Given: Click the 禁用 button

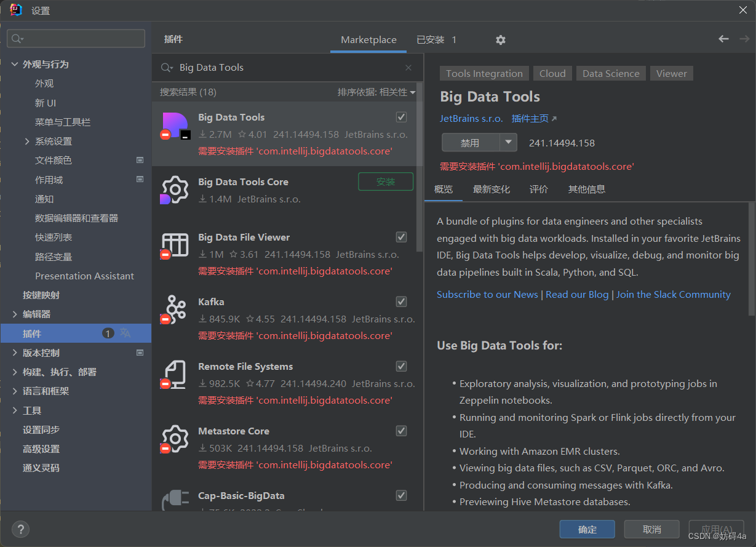Looking at the screenshot, I should 471,143.
